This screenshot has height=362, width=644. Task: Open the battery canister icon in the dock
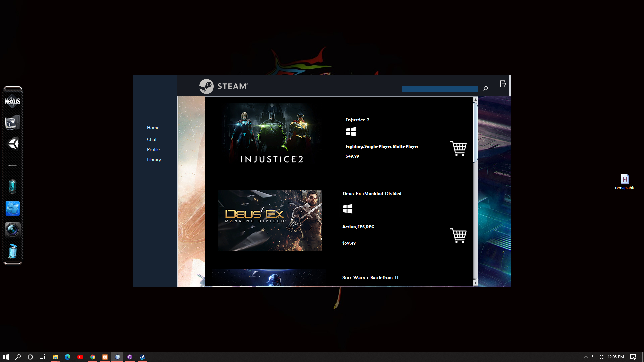coord(12,187)
